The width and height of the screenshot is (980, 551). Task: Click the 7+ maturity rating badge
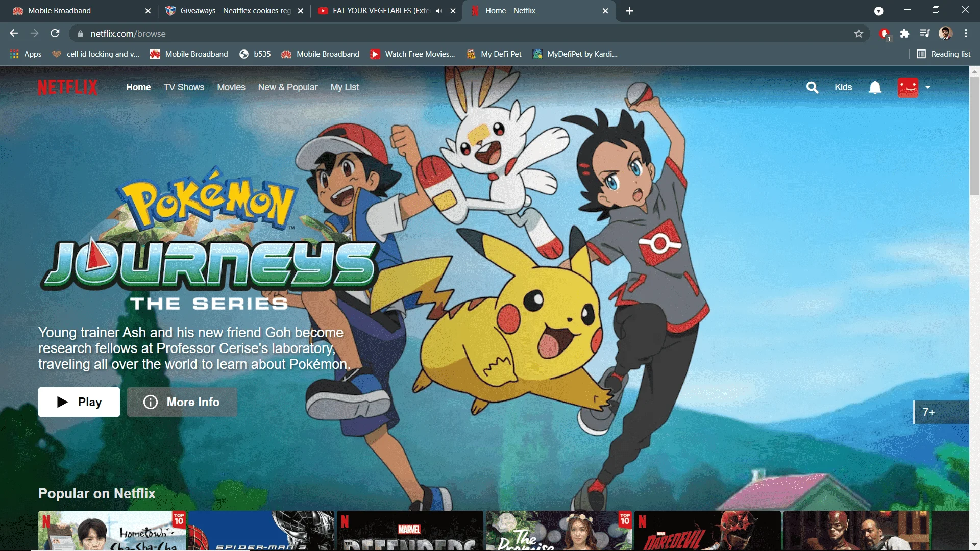click(941, 412)
